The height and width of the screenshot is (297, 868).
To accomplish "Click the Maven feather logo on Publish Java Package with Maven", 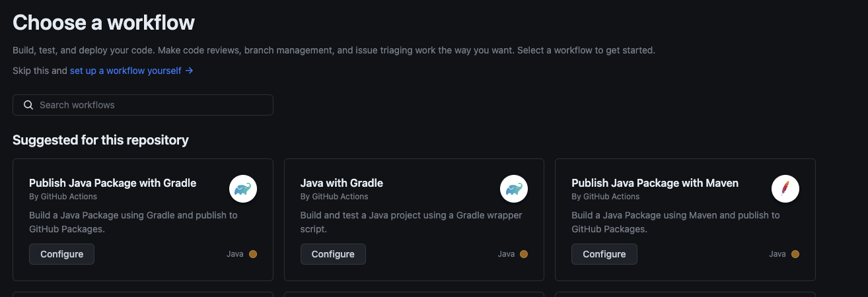I will coord(785,189).
